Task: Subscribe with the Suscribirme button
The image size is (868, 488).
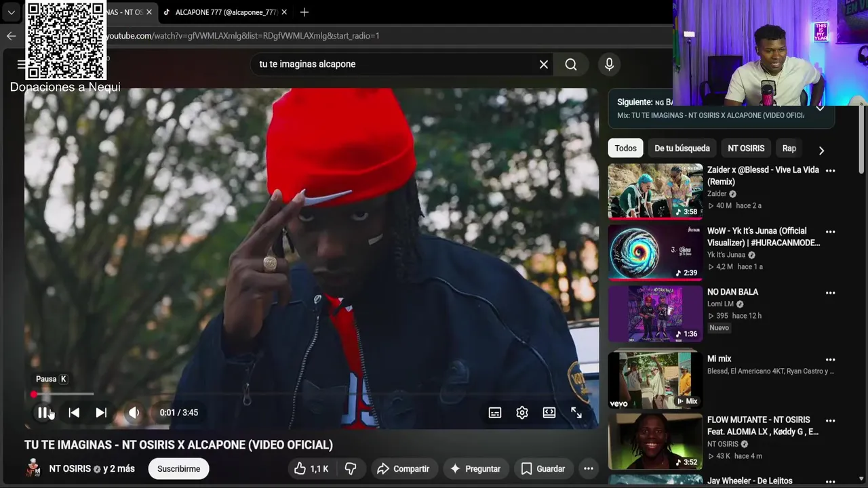Action: (x=179, y=469)
